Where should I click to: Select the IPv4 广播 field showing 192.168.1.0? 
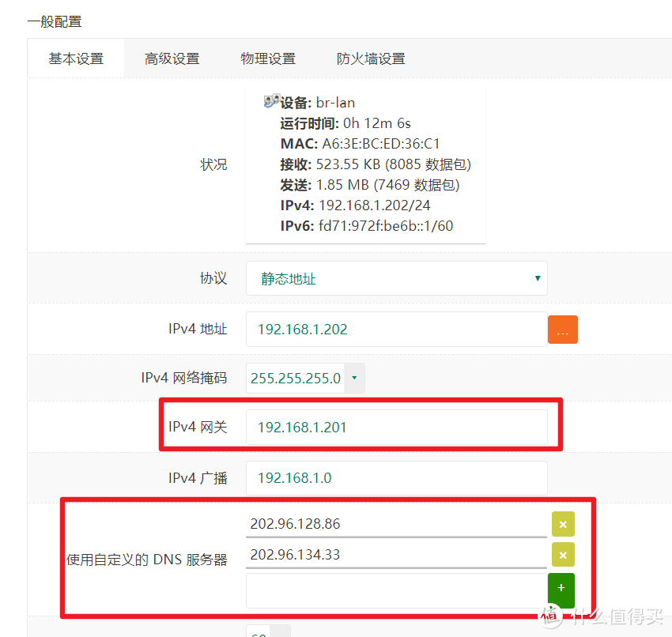[395, 477]
